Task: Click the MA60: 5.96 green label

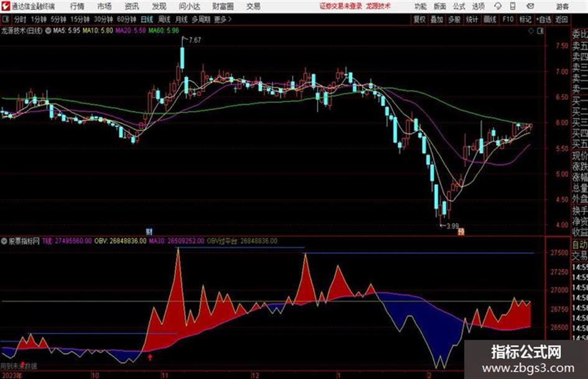Action: (164, 30)
